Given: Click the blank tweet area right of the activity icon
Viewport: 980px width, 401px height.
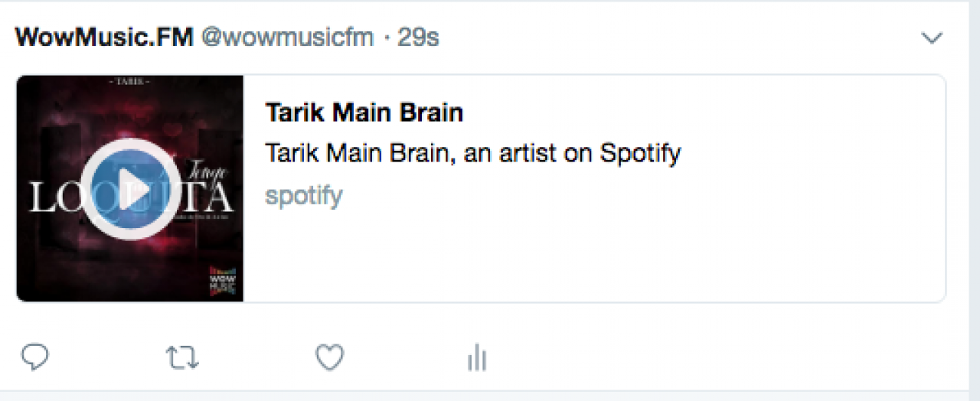Looking at the screenshot, I should coord(689,357).
